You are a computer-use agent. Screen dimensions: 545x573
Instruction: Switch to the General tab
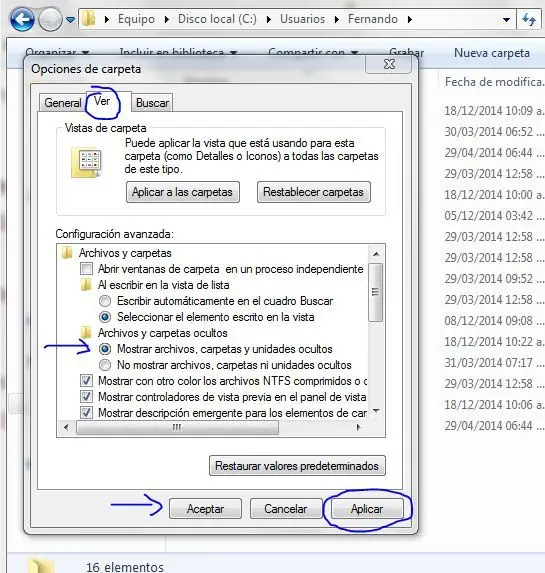point(63,103)
